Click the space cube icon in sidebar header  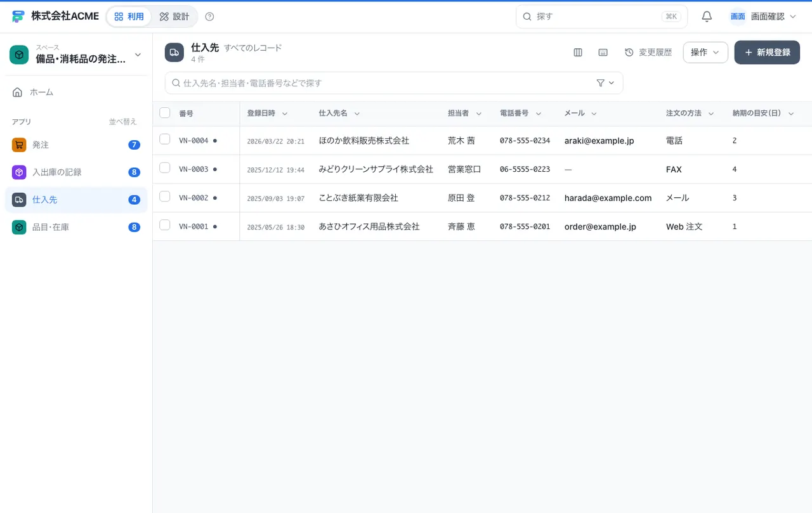point(19,55)
